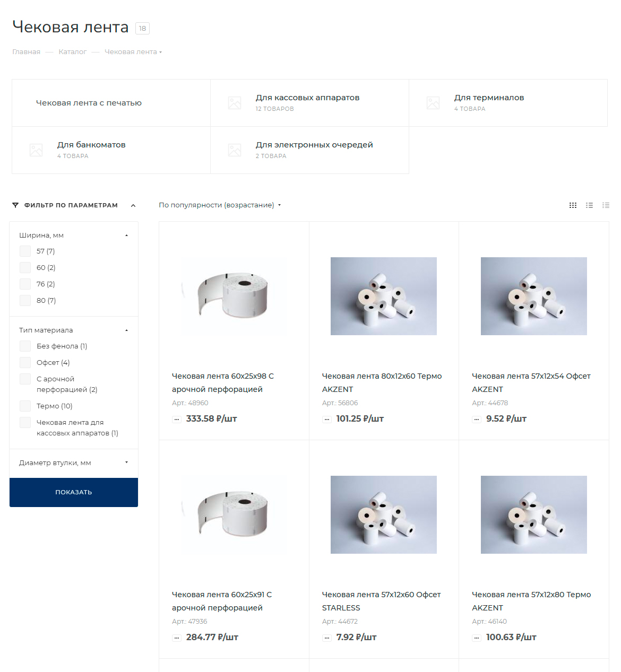Click the filter funnel icon
Viewport: 621px width, 672px height.
point(15,205)
